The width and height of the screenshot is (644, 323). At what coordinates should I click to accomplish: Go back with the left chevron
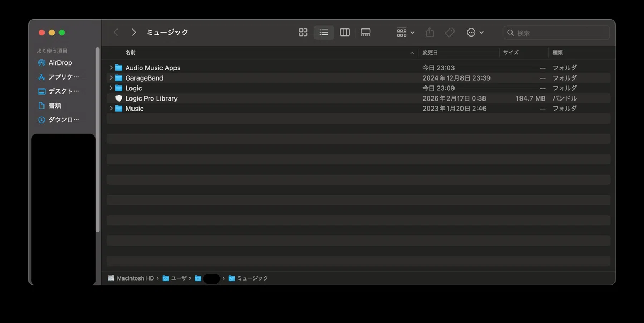pos(116,33)
